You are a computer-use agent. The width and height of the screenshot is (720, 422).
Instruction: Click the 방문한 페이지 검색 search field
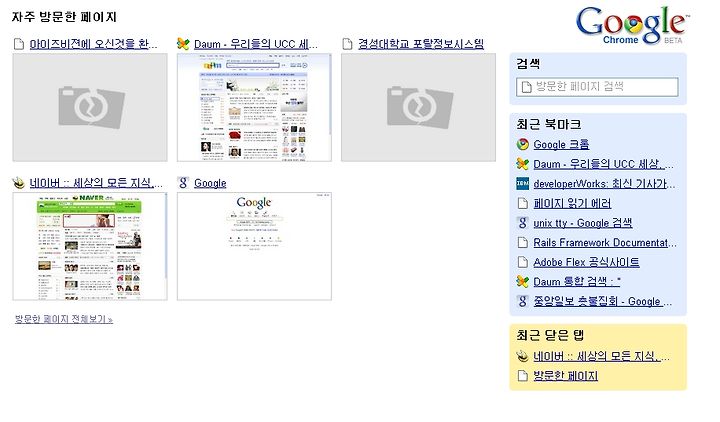[x=597, y=87]
